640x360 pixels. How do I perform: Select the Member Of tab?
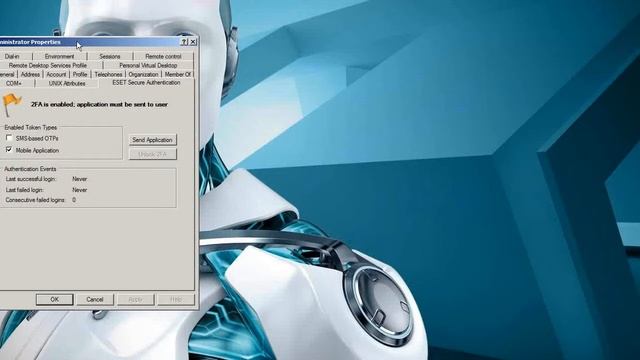[x=178, y=74]
